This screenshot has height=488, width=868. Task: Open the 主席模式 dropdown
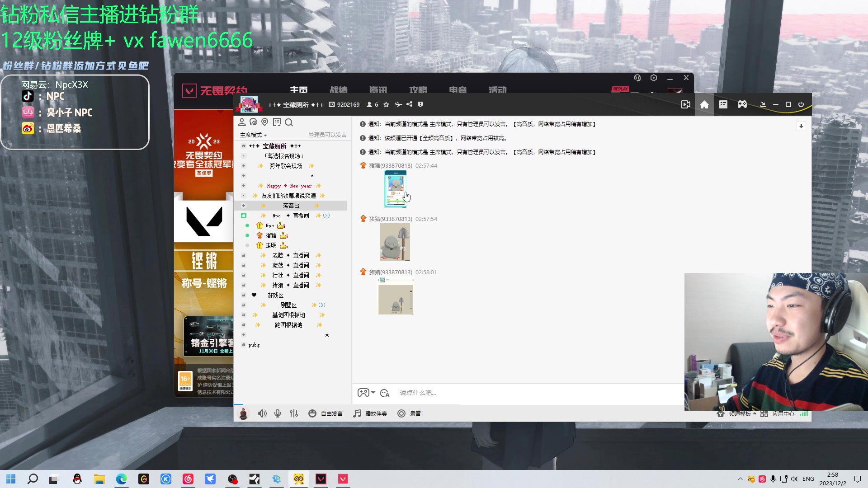coord(253,135)
